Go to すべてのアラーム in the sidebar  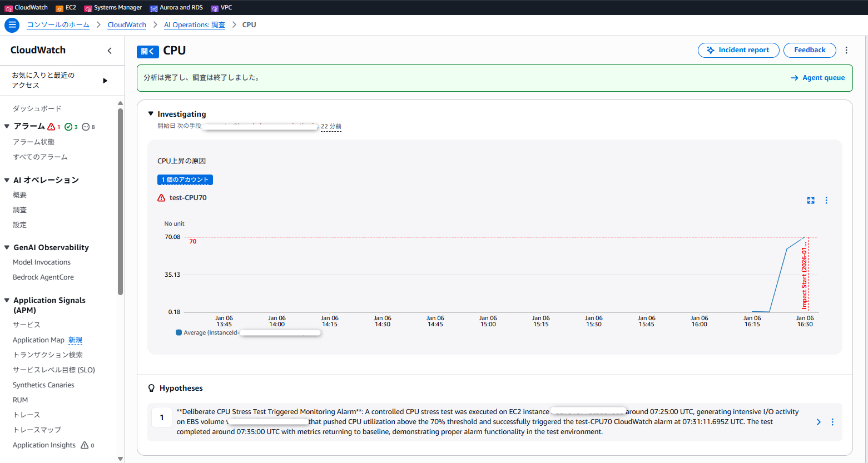pos(40,157)
